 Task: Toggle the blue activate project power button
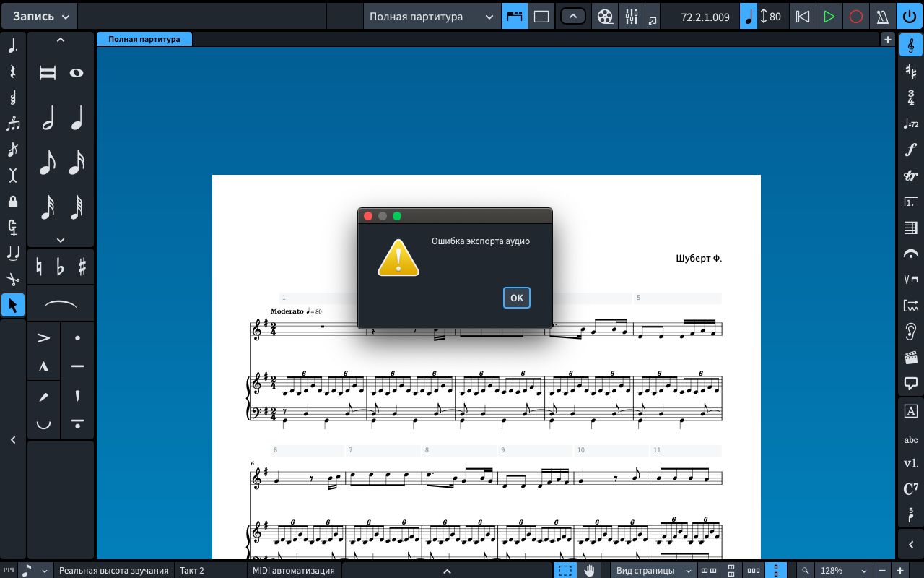(909, 16)
